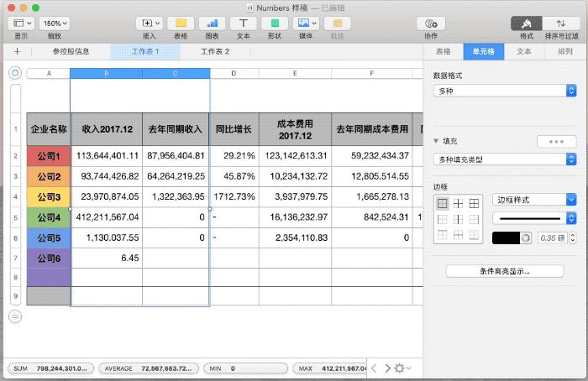588x381 pixels.
Task: Add a text box with the 文本 icon
Action: pos(244,23)
